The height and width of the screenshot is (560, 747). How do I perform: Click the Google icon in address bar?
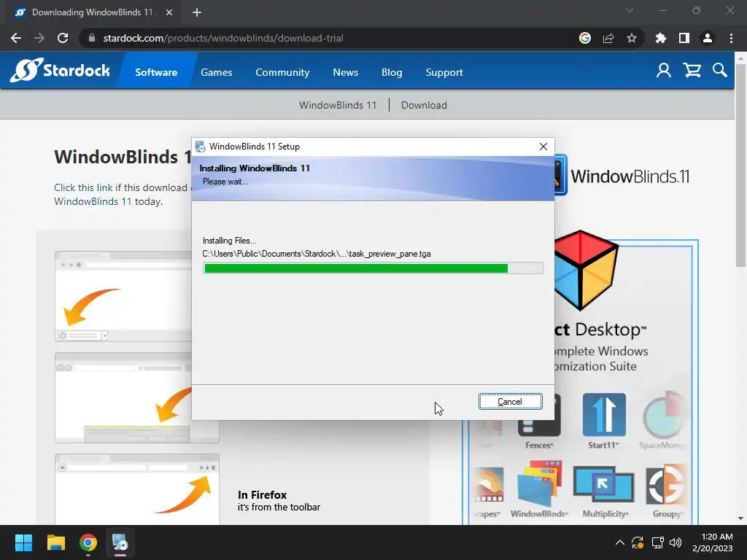click(x=585, y=38)
